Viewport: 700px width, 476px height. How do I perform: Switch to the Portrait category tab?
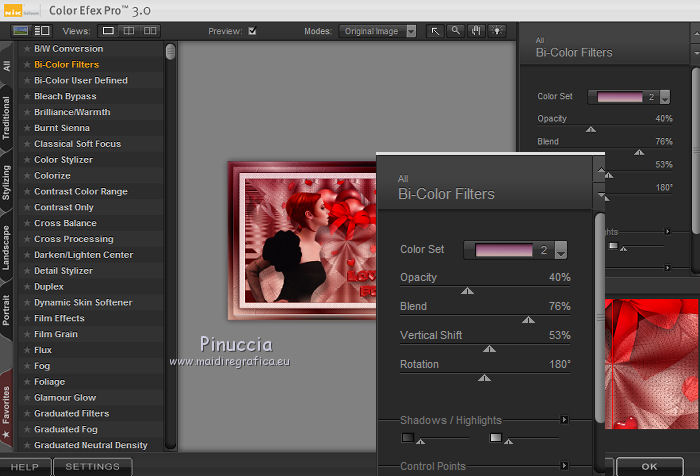6,309
